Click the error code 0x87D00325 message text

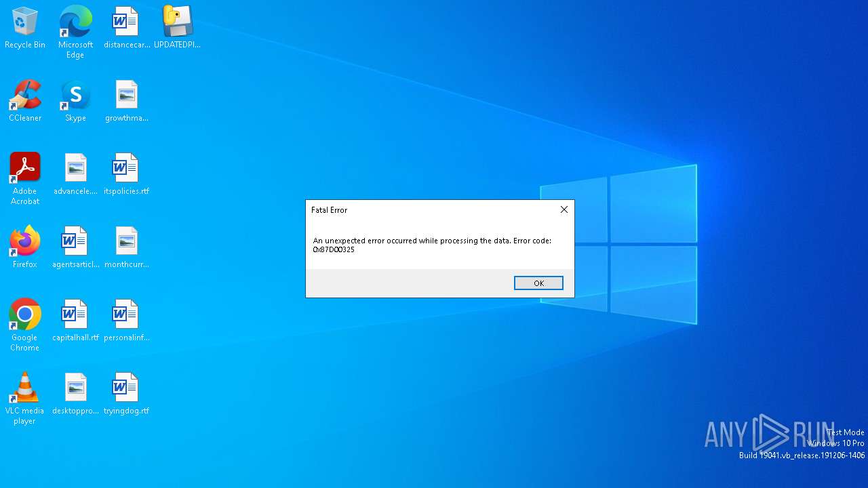click(x=432, y=245)
